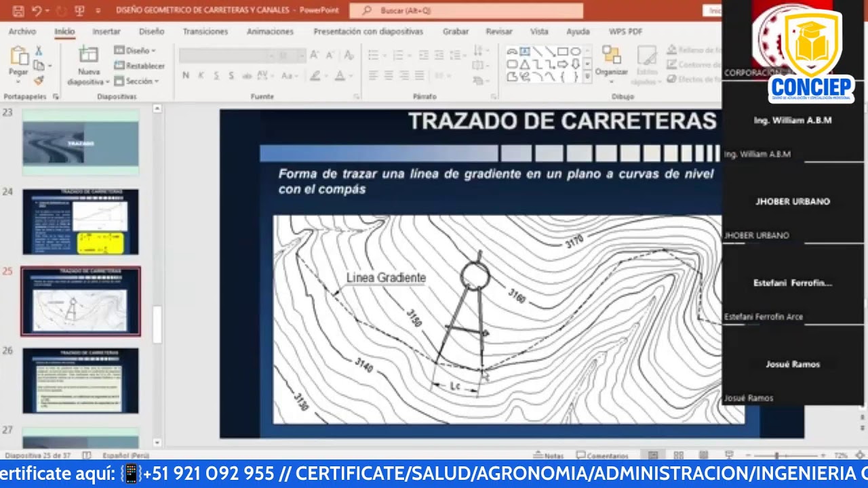Click the Cut scissors icon
Image resolution: width=868 pixels, height=488 pixels.
click(39, 51)
